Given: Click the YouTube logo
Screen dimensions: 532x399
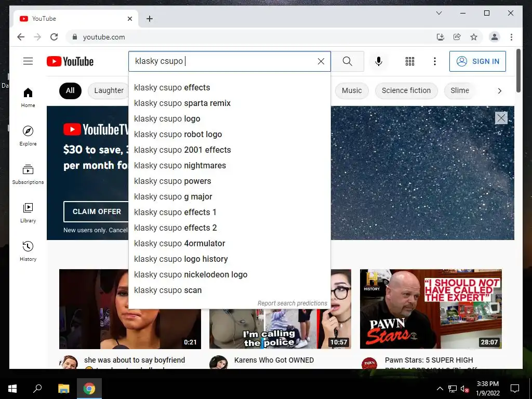Looking at the screenshot, I should click(x=70, y=61).
